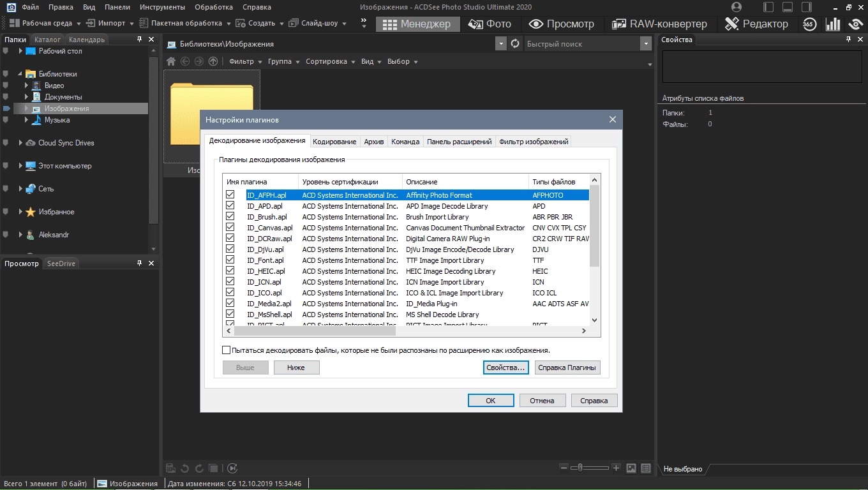The image size is (868, 490).
Task: Pin the Свойства panel
Action: pos(849,40)
